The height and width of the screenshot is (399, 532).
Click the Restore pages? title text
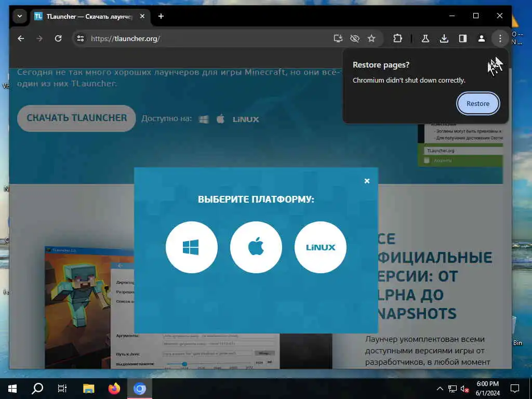[x=381, y=65]
